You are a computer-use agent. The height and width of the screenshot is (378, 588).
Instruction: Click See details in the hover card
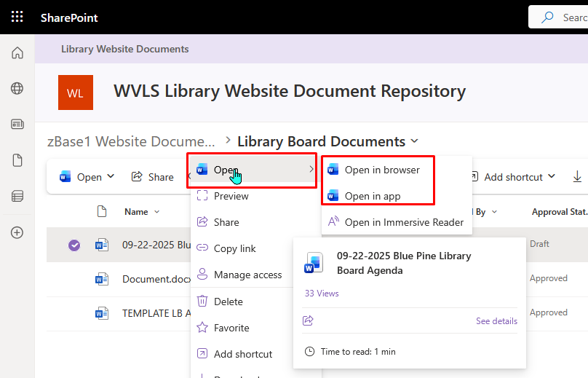click(496, 321)
